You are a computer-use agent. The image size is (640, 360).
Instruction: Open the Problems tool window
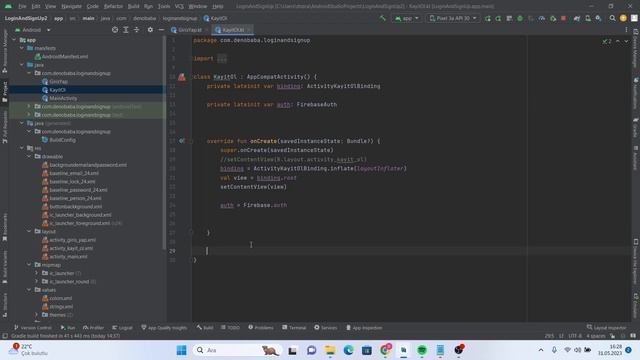pos(261,328)
